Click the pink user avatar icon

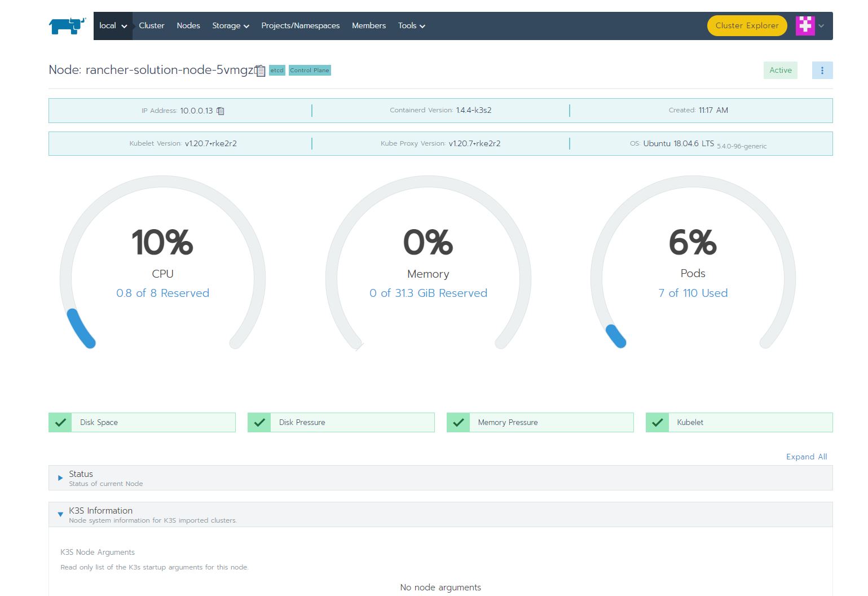tap(805, 25)
